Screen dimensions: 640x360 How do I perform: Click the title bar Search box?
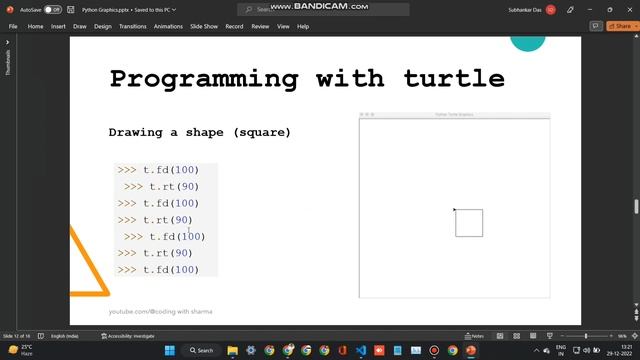tap(323, 9)
